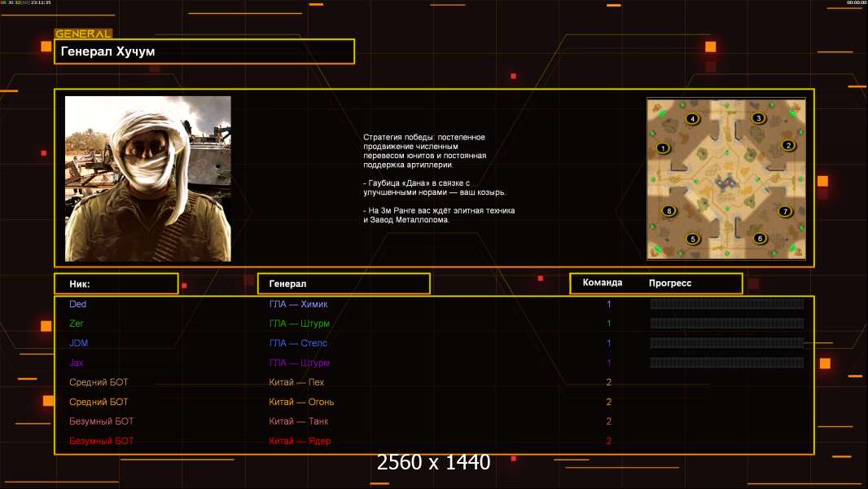Select player nickname Zer

pos(77,324)
